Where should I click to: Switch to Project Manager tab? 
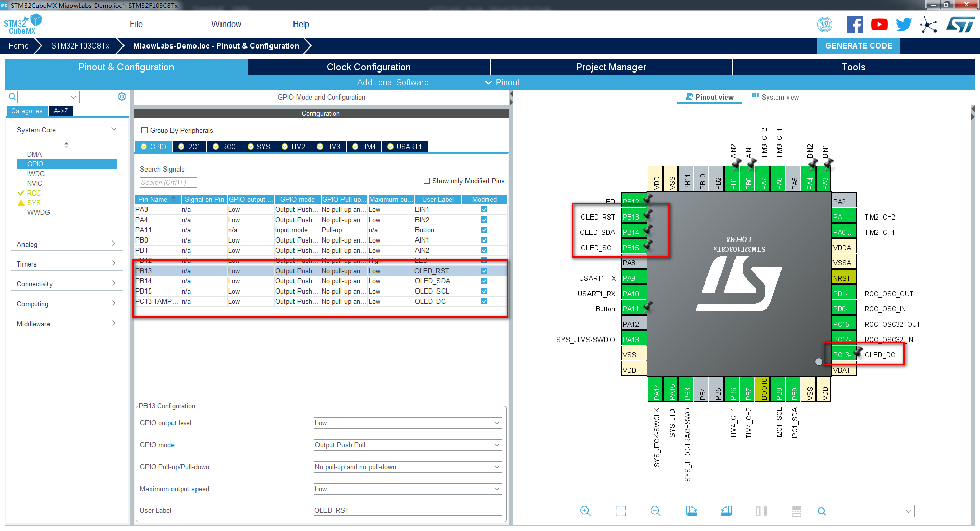tap(611, 67)
